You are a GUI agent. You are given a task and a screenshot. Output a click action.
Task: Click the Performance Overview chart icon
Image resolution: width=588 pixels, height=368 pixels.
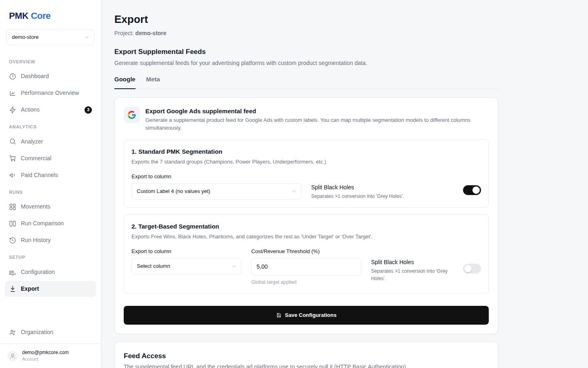coord(13,93)
